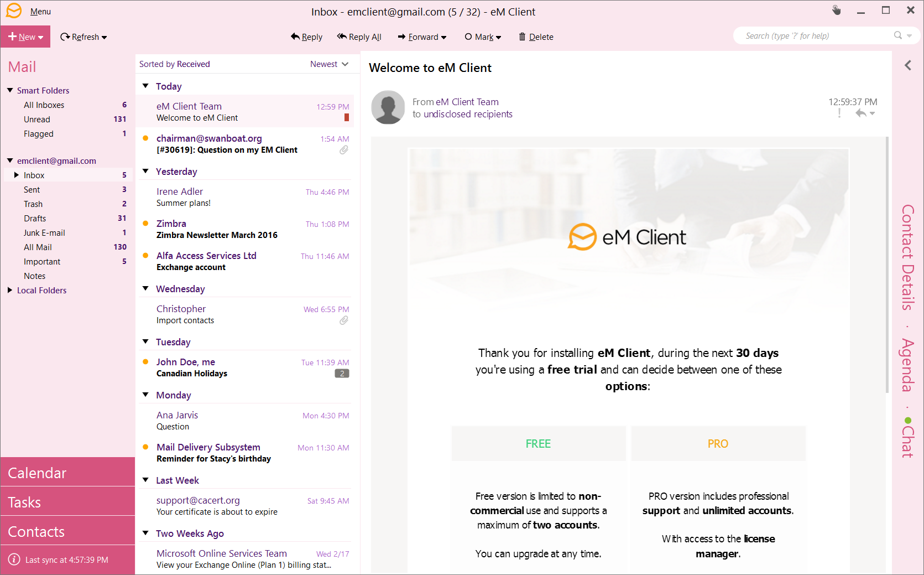Click Reply All in toolbar
This screenshot has height=575, width=924.
(x=359, y=37)
